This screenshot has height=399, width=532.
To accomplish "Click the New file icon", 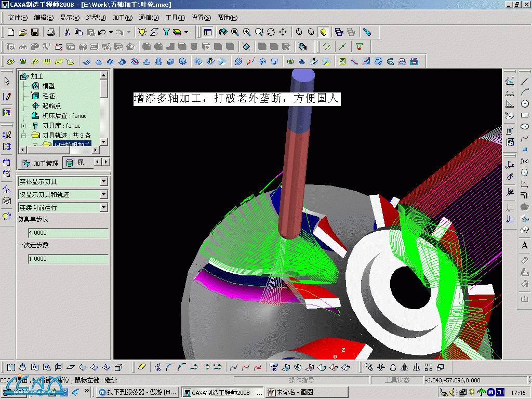I will (11, 32).
